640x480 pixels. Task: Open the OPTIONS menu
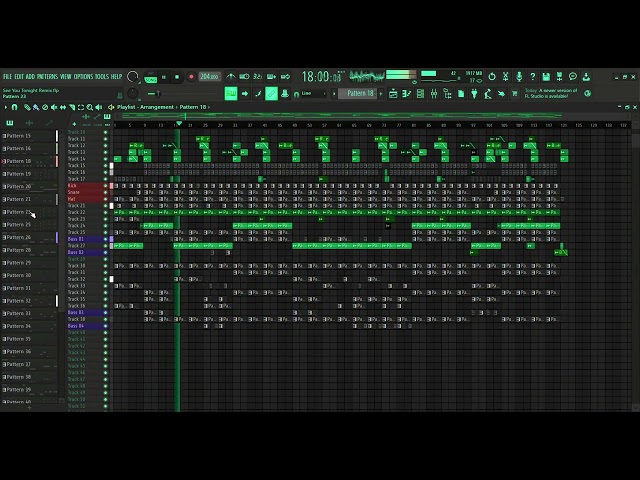pos(83,77)
